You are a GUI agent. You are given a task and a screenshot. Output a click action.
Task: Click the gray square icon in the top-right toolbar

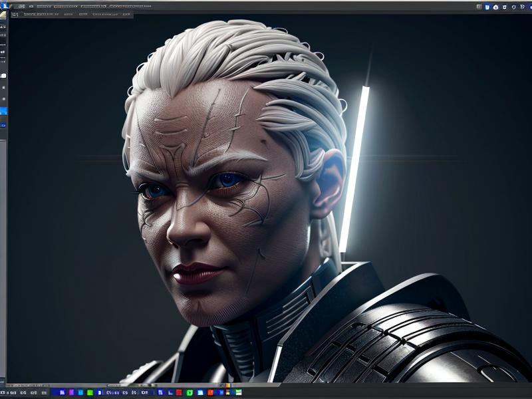pyautogui.click(x=478, y=7)
